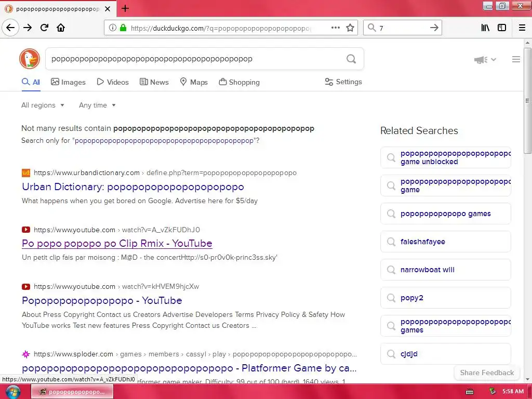532x399 pixels.
Task: Click the tray icon beside the clock
Action: pos(493,392)
